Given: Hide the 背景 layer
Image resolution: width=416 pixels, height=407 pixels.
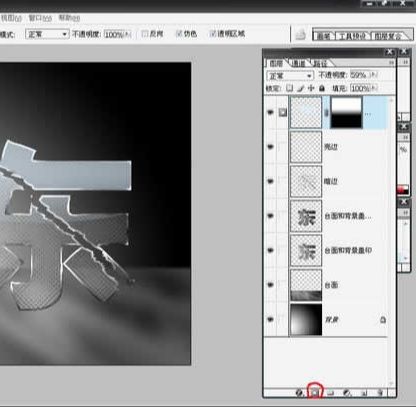Looking at the screenshot, I should click(270, 319).
